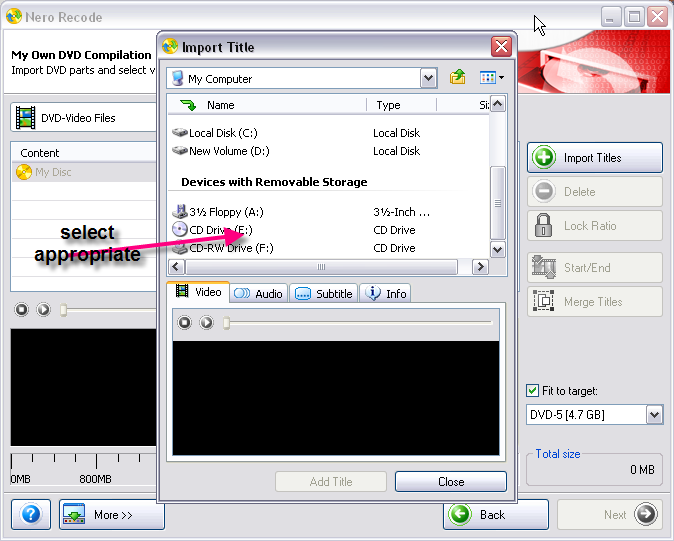Click the DVD-Video Files label
Screen dimensions: 674x541
[x=78, y=118]
